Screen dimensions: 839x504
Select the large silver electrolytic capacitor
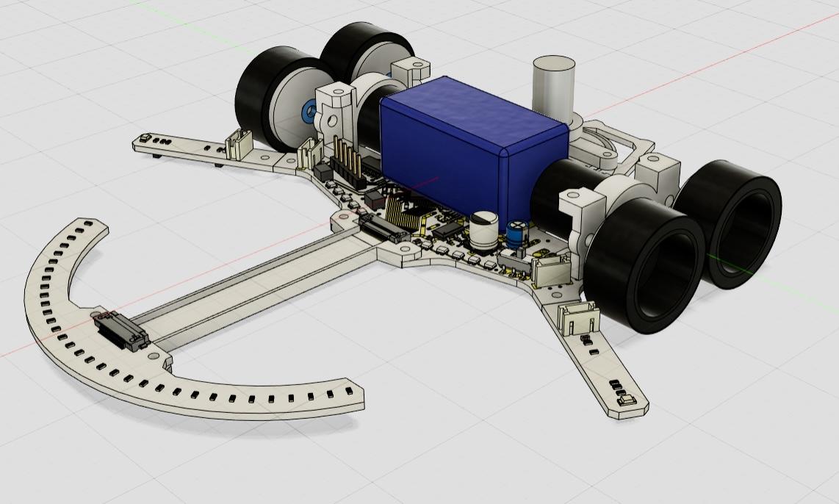[483, 231]
